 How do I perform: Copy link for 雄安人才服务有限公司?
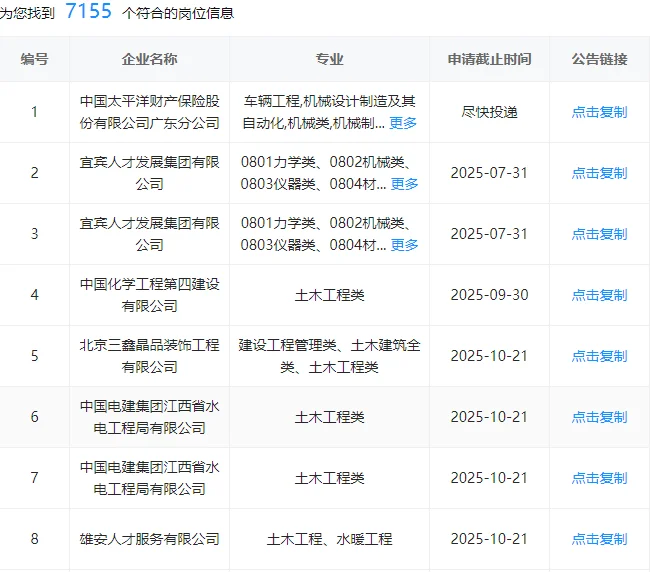(599, 539)
